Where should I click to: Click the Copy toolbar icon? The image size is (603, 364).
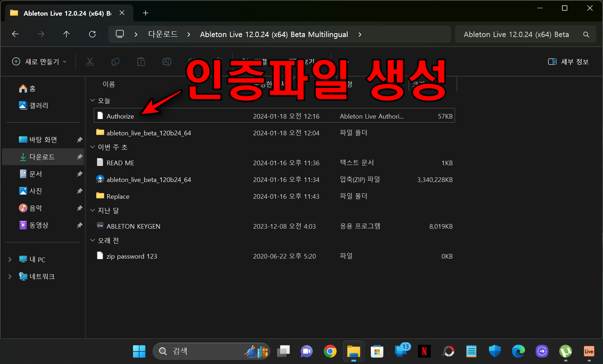point(116,62)
